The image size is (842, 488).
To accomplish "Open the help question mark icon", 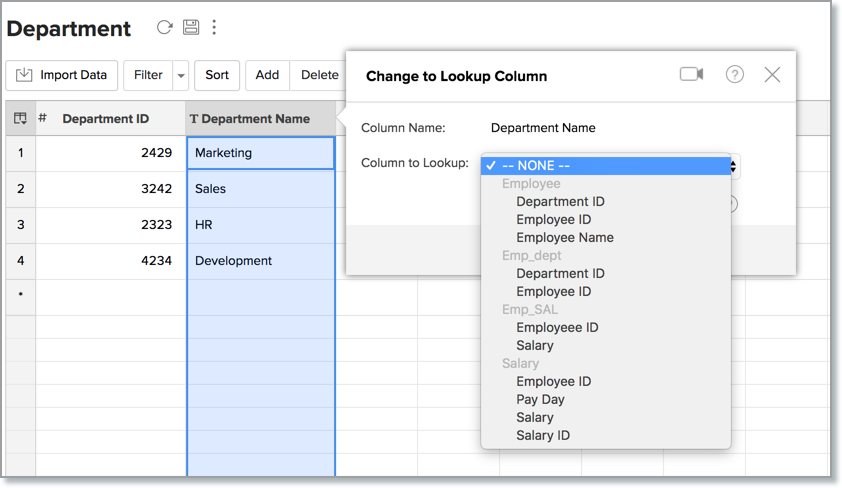I will coord(735,75).
